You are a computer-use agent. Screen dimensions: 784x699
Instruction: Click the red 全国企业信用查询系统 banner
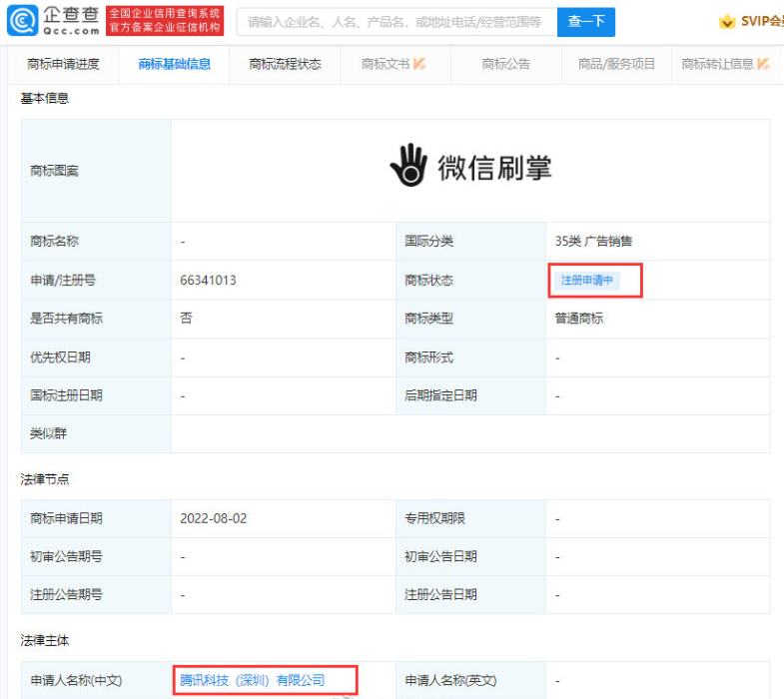point(165,20)
